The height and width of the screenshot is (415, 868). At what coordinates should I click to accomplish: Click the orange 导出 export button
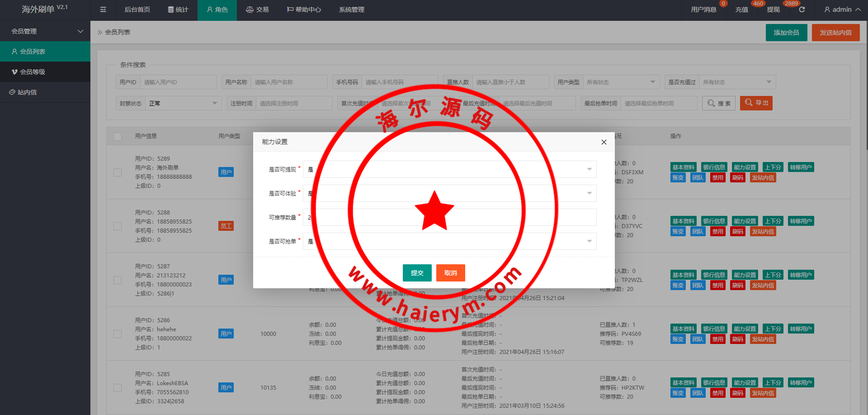pos(756,103)
